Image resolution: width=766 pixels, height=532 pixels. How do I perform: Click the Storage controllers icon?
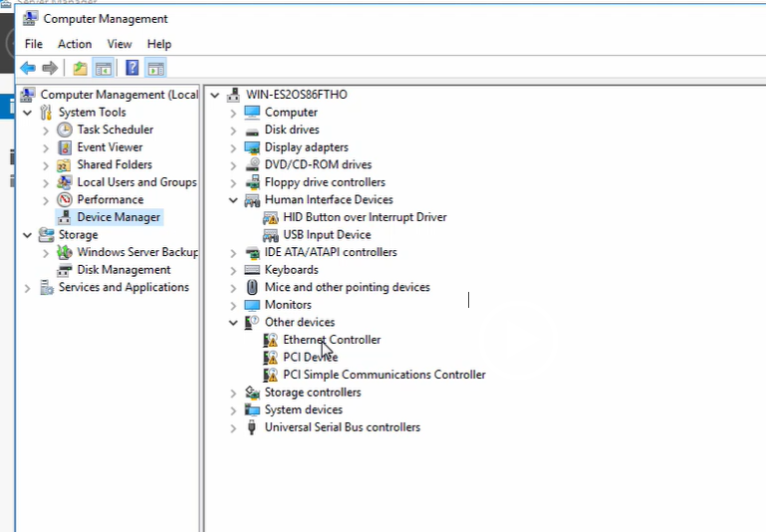coord(252,393)
